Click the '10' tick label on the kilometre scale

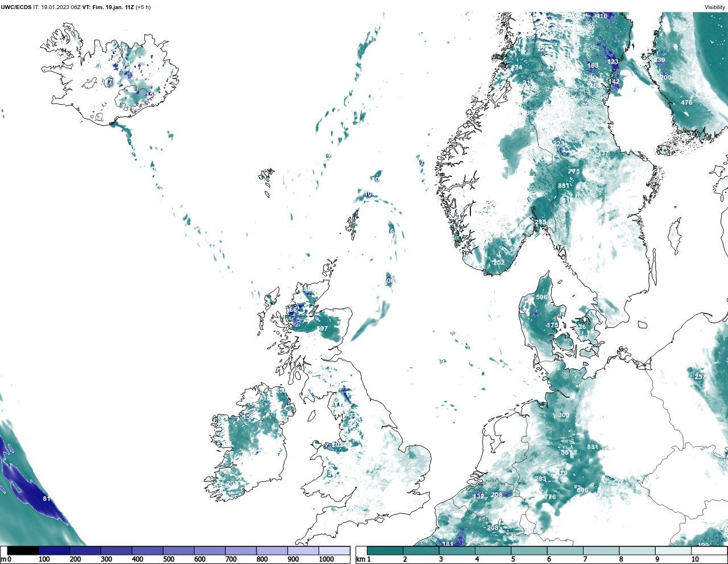tap(695, 559)
